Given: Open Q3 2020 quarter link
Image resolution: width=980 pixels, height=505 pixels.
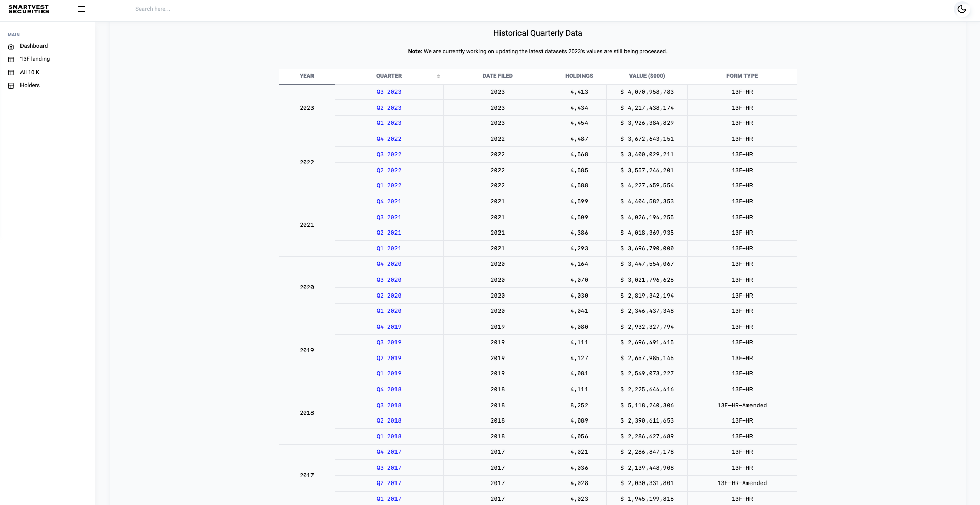Looking at the screenshot, I should (x=389, y=280).
